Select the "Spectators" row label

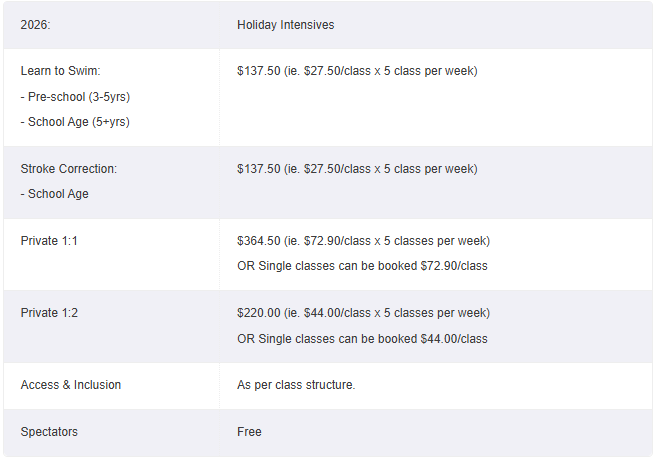(x=49, y=432)
